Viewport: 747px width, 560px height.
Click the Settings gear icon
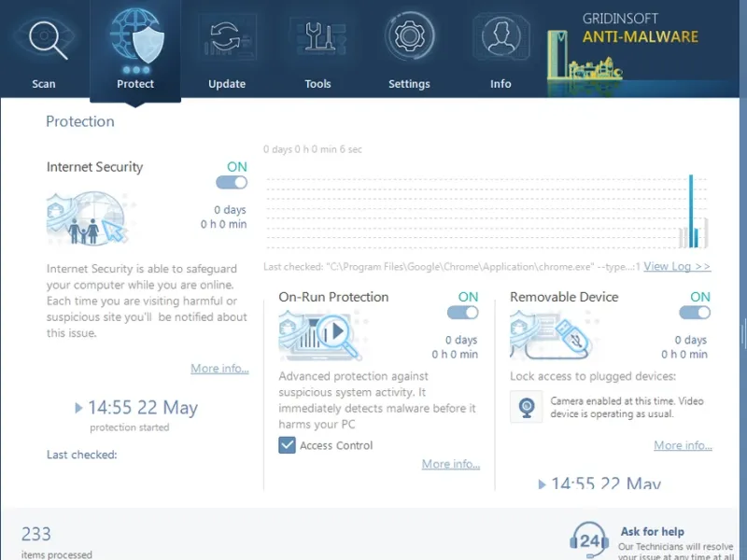(409, 36)
